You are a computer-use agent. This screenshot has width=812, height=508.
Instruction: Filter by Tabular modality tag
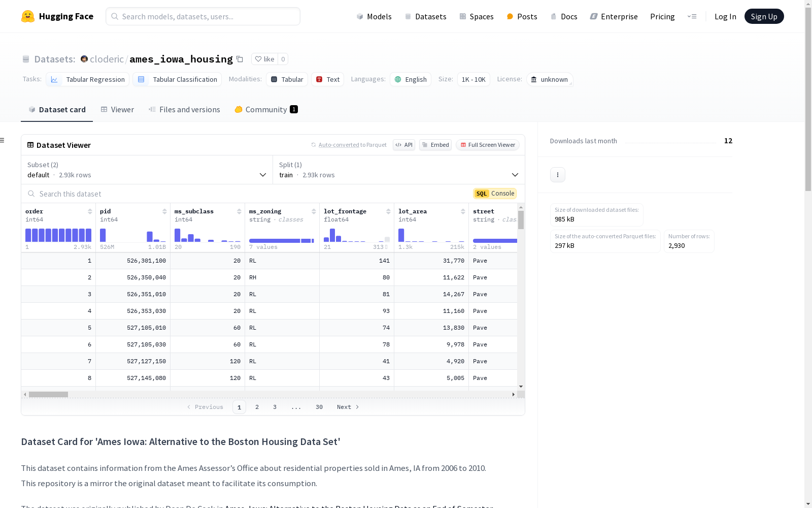pos(287,79)
